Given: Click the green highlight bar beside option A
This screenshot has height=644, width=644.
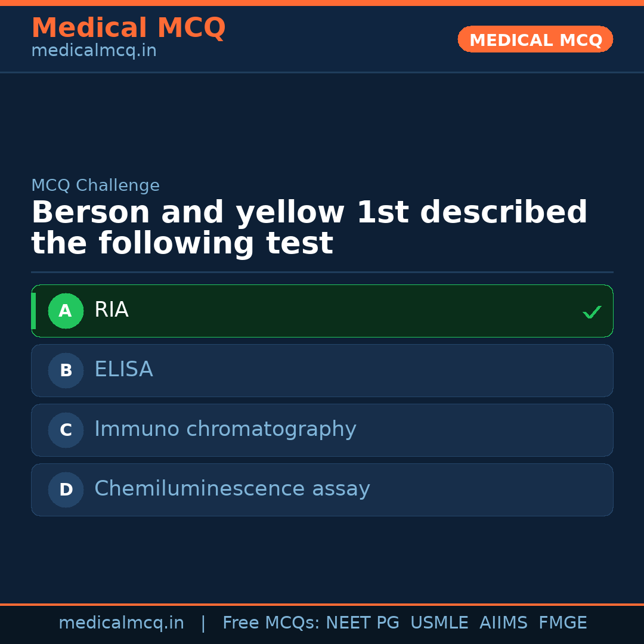Looking at the screenshot, I should tap(34, 311).
